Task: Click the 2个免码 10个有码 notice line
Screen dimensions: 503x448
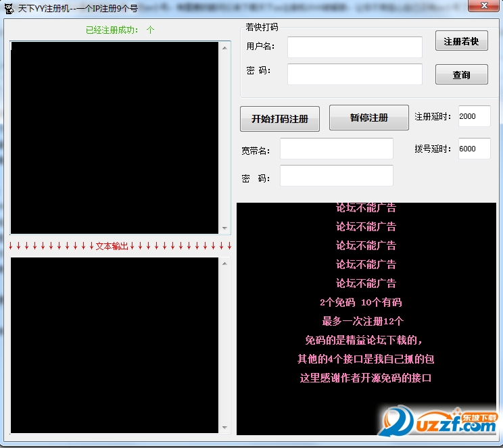Action: click(360, 302)
